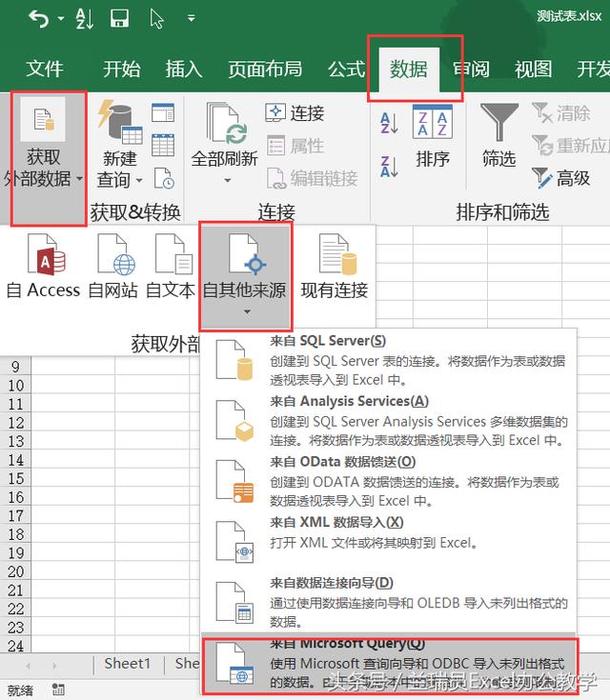This screenshot has width=610, height=700.
Task: Click the Undo arrow icon
Action: click(39, 19)
